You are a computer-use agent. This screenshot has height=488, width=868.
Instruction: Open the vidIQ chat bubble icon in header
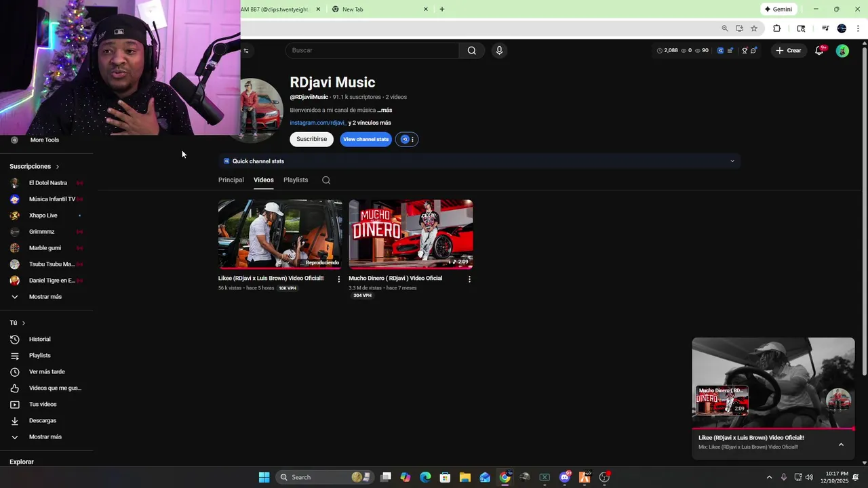[753, 50]
